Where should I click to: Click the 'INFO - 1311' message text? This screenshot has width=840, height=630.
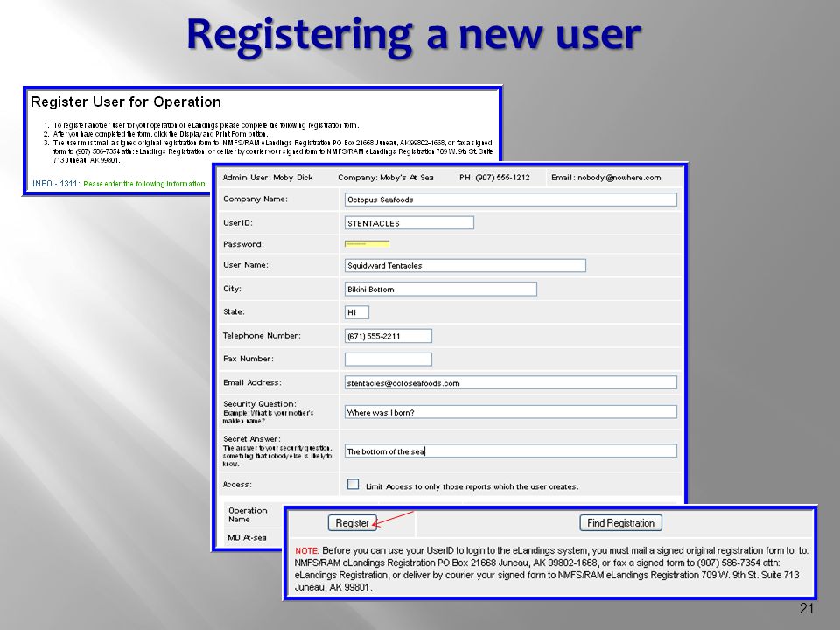coord(118,184)
